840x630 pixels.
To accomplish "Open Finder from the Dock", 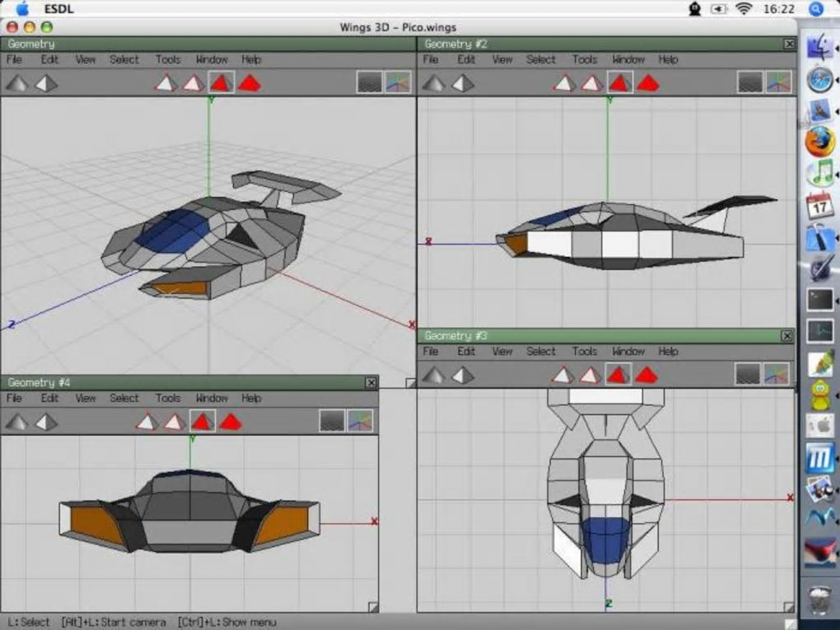I will tap(819, 47).
